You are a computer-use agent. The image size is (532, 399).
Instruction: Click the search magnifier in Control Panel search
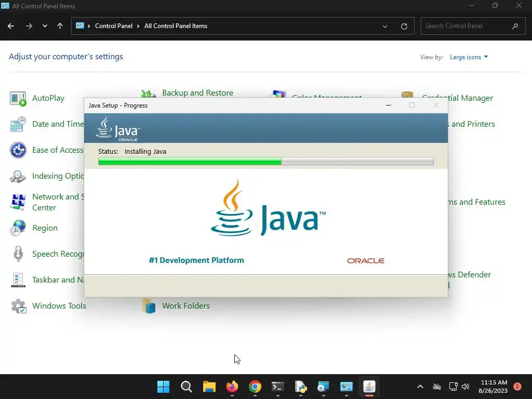515,26
